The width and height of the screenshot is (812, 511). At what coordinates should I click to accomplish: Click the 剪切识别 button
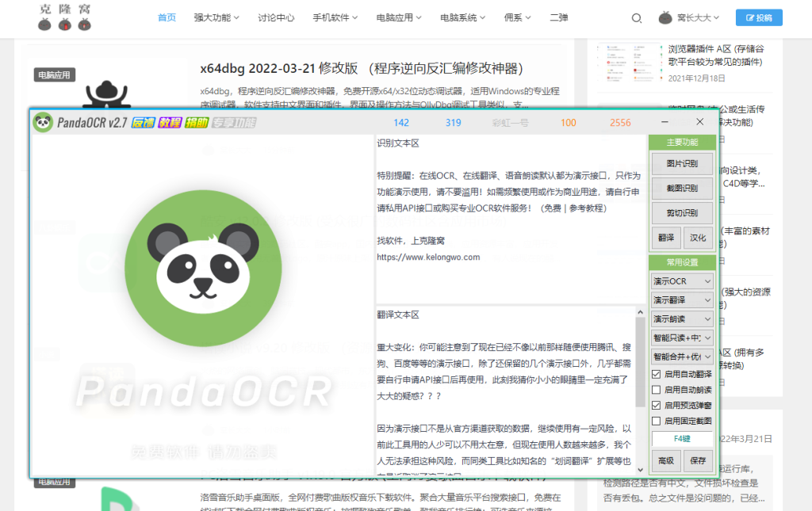coord(682,213)
